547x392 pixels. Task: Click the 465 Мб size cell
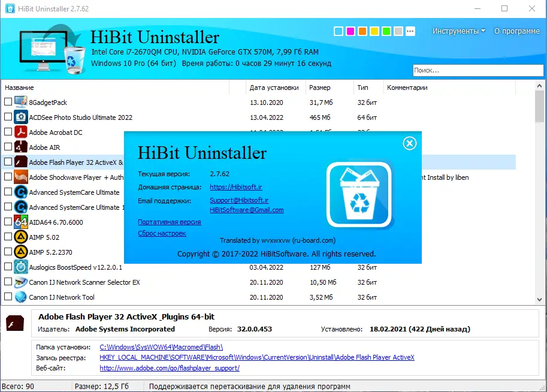point(320,117)
